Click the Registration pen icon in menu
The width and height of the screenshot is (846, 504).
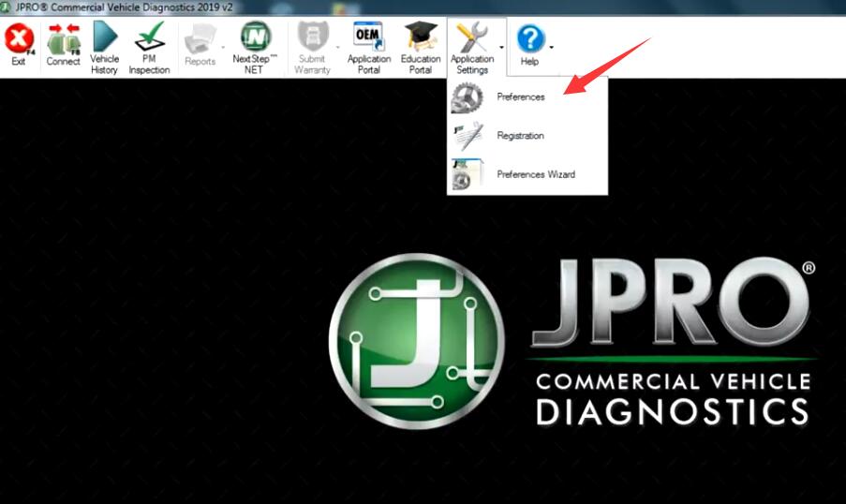pyautogui.click(x=468, y=136)
